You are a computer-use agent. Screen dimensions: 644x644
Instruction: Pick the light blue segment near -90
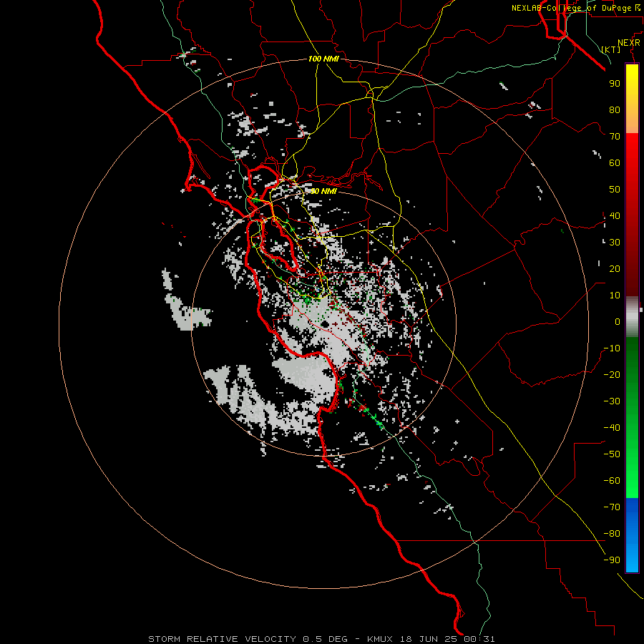632,559
